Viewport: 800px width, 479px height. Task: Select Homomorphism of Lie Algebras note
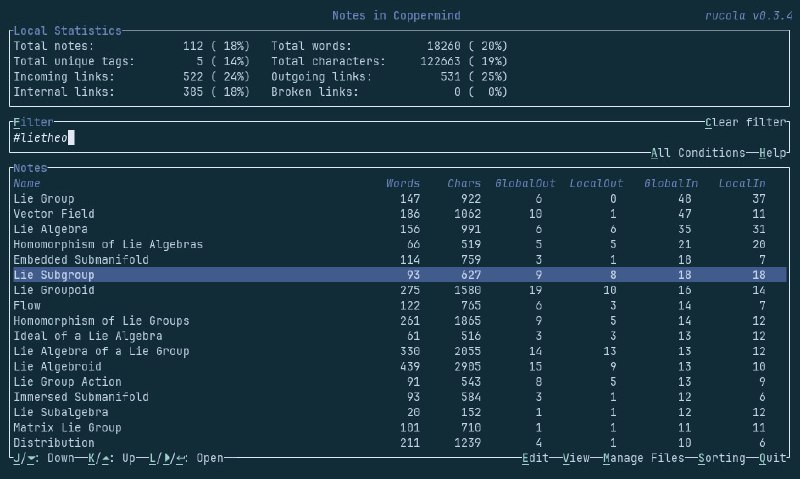point(399,244)
